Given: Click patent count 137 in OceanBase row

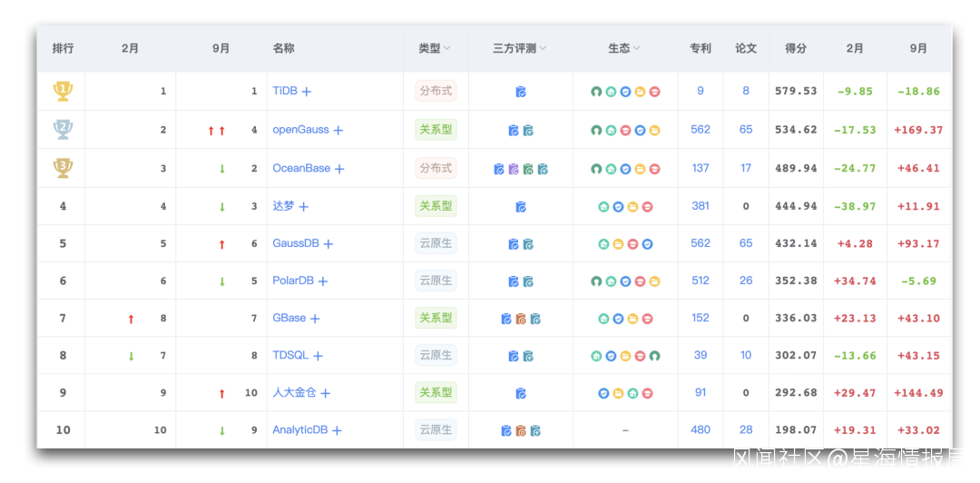Looking at the screenshot, I should 700,168.
